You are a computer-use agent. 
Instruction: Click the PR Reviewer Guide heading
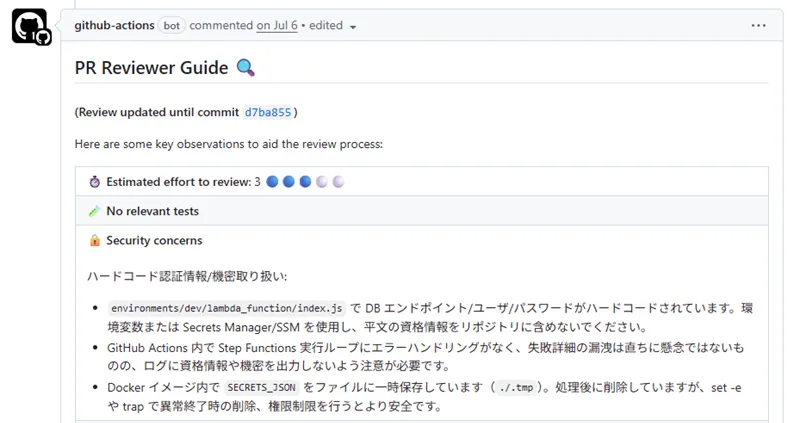[151, 68]
